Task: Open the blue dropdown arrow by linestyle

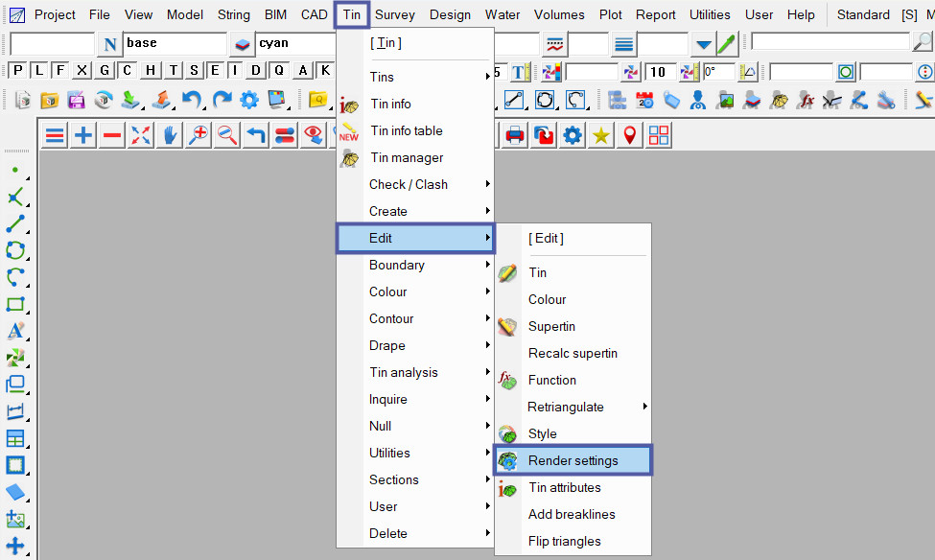Action: pyautogui.click(x=704, y=44)
